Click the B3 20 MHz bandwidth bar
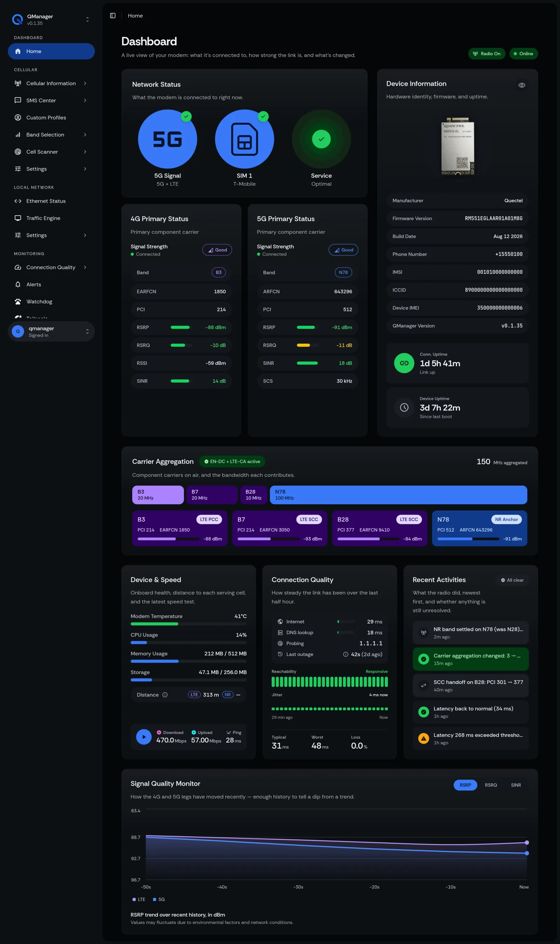This screenshot has height=944, width=560. pos(158,495)
